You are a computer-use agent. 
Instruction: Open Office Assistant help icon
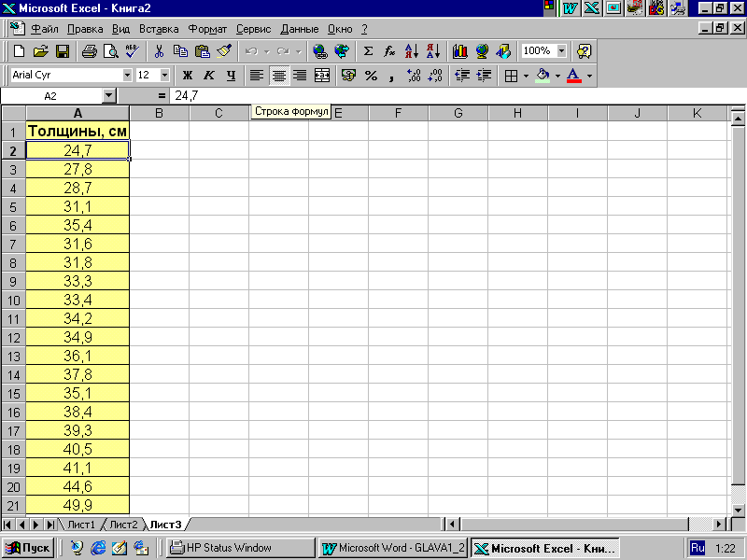(x=585, y=51)
